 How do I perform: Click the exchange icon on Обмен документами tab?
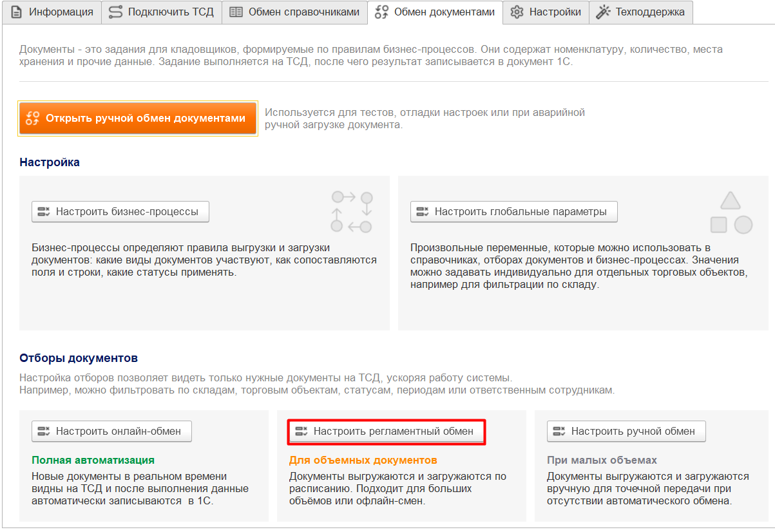click(x=382, y=12)
